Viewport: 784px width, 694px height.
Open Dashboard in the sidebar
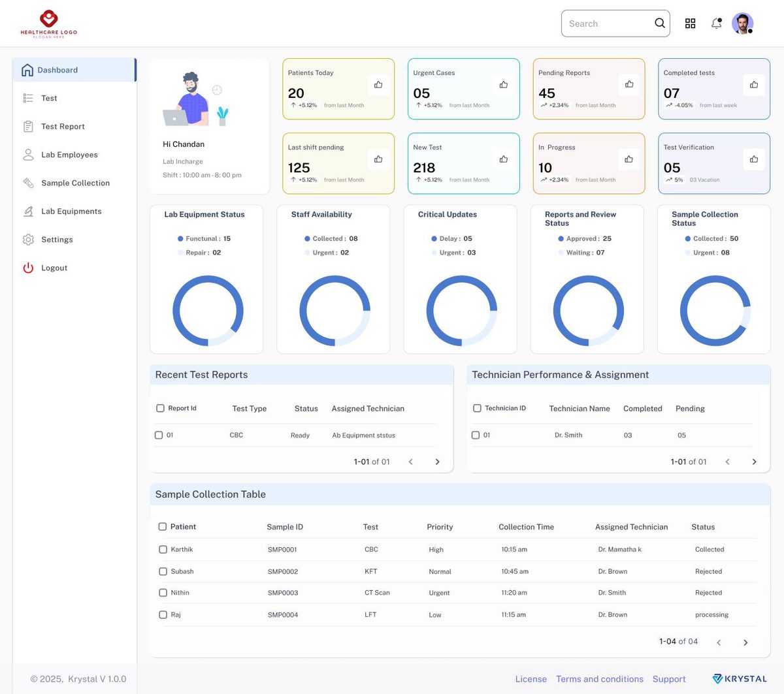(74, 70)
